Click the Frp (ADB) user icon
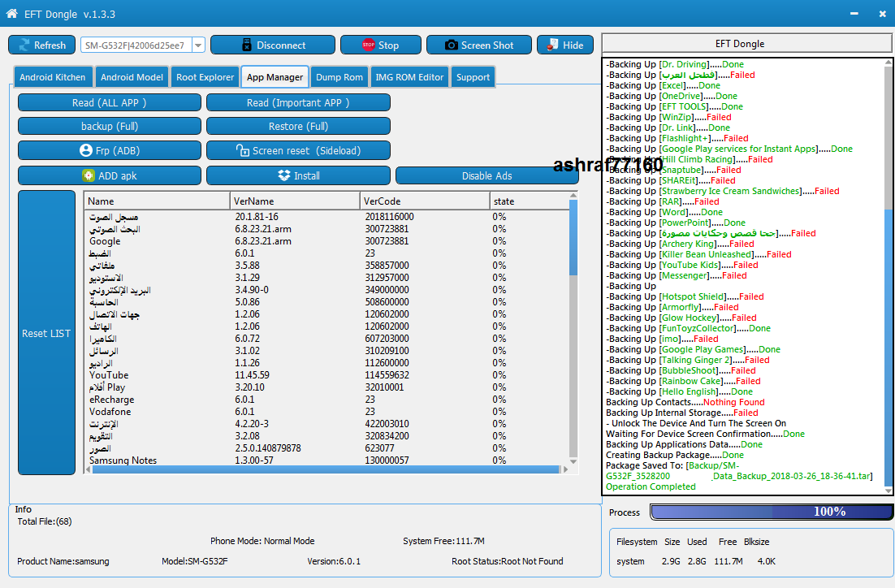895x588 pixels. [85, 150]
